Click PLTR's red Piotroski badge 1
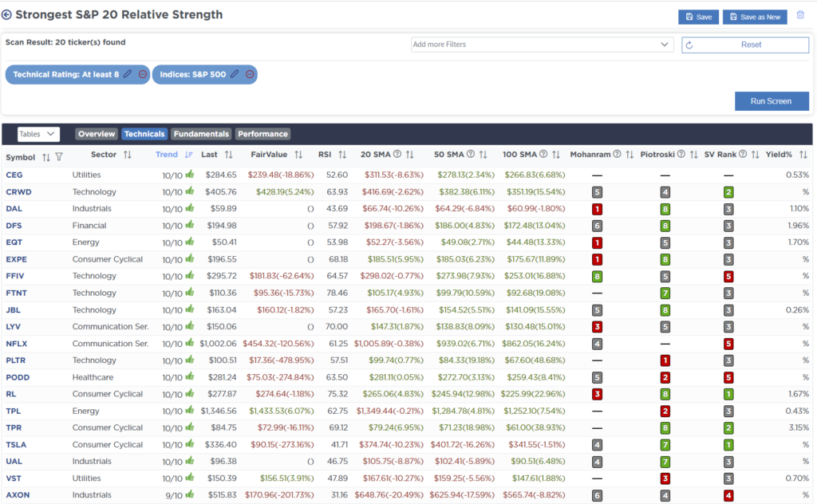Image resolution: width=817 pixels, height=504 pixels. (x=665, y=360)
